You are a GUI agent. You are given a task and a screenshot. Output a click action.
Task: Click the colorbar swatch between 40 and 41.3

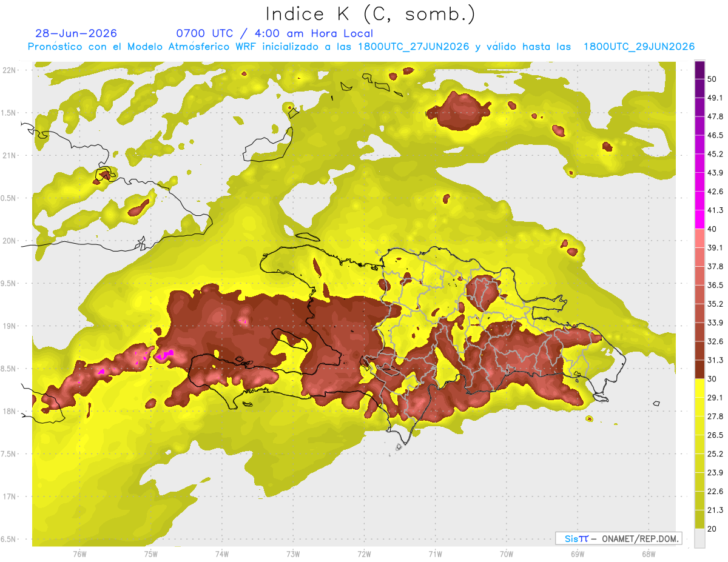pyautogui.click(x=699, y=219)
